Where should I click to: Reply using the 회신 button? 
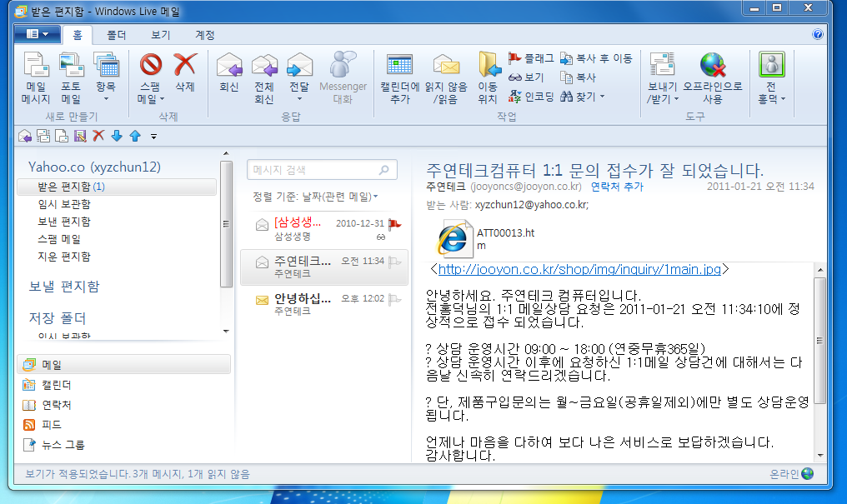tap(229, 72)
